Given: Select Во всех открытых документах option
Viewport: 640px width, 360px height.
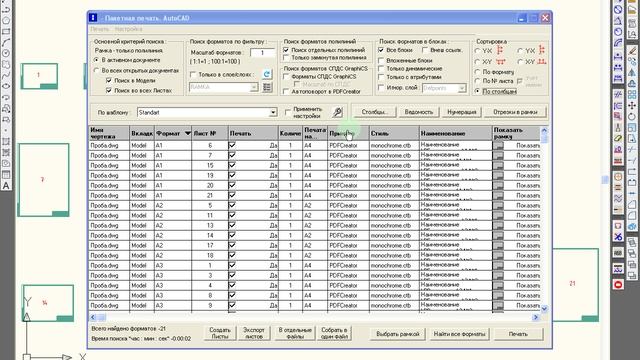Looking at the screenshot, I should [x=96, y=71].
